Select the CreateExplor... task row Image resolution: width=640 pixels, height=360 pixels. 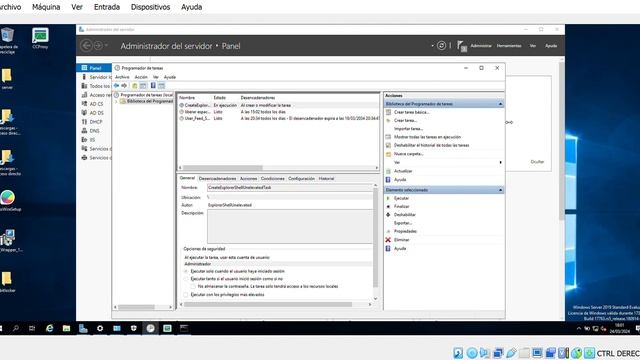(x=279, y=105)
